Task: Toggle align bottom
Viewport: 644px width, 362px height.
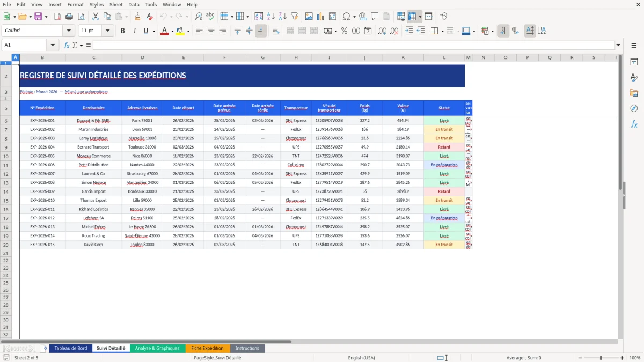Action: point(261,31)
